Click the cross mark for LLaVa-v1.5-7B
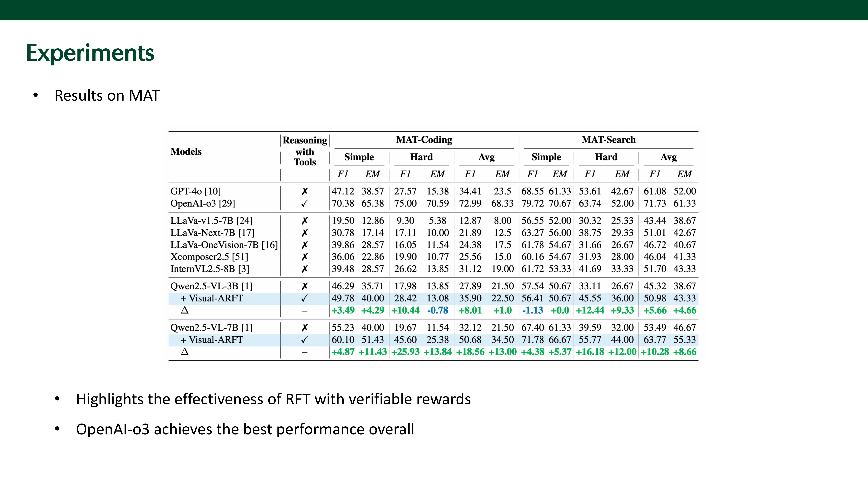868x488 pixels. (305, 221)
